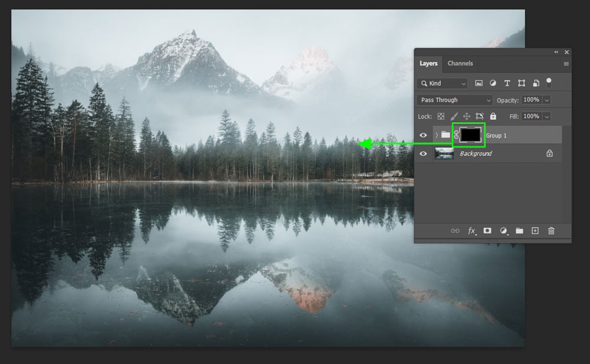This screenshot has height=364, width=590.
Task: Click the mask link chain icon on Group 1
Action: pos(456,135)
